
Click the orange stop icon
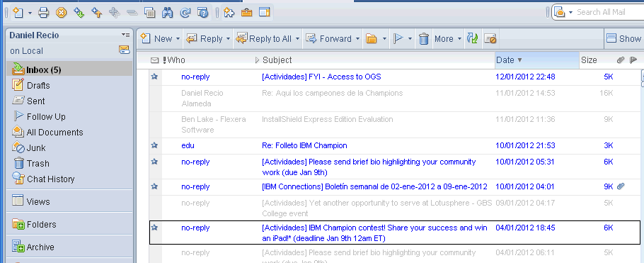pos(61,13)
